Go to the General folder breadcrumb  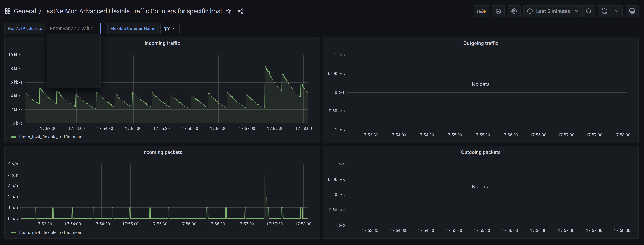[x=25, y=11]
